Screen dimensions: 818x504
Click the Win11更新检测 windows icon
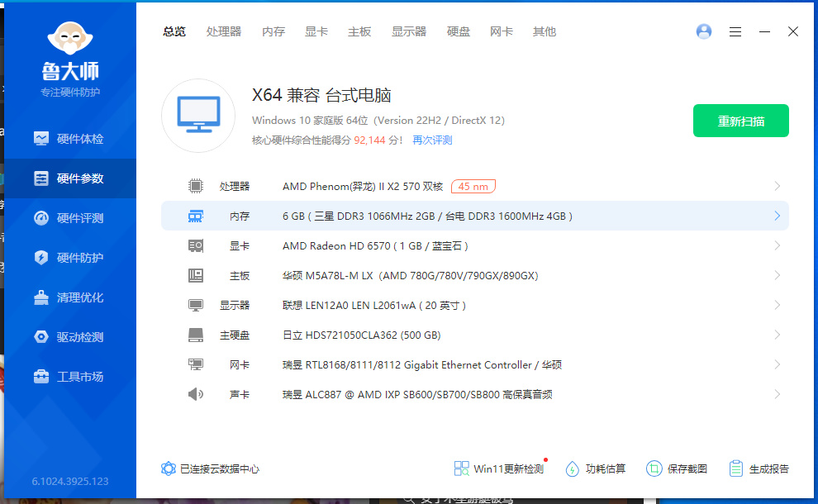(462, 469)
